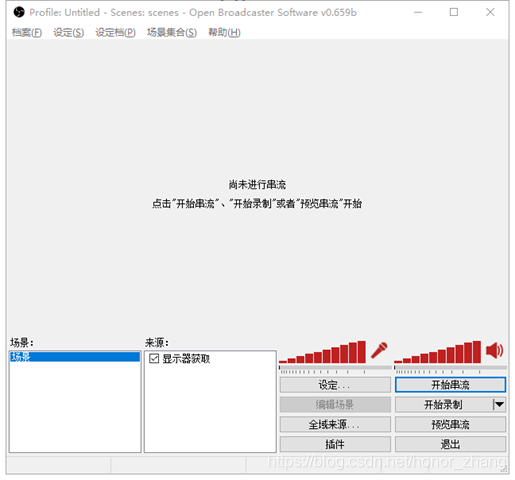Toggle the 显示器获取 source checkbox
Screen dimensions: 515x480
coord(154,359)
